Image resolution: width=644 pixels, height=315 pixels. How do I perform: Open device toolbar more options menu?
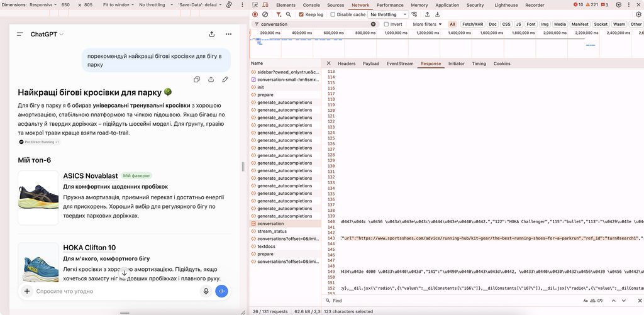pos(241,5)
